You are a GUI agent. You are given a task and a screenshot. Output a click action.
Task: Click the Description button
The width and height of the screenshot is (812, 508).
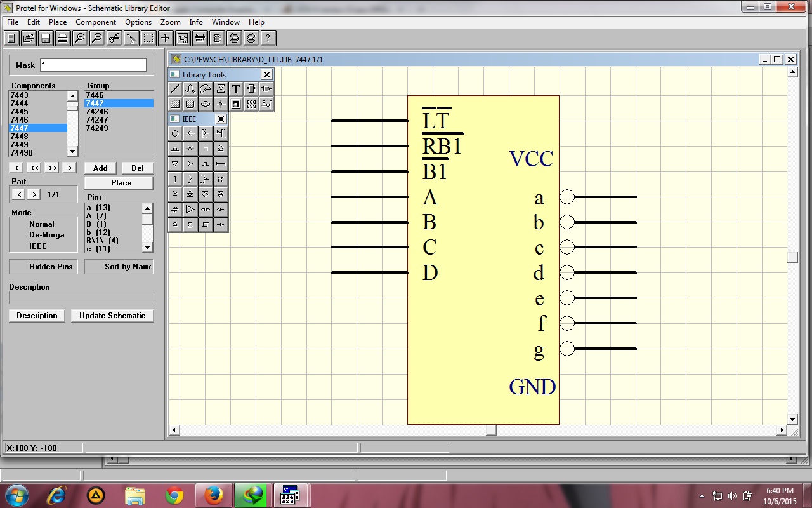(x=37, y=316)
